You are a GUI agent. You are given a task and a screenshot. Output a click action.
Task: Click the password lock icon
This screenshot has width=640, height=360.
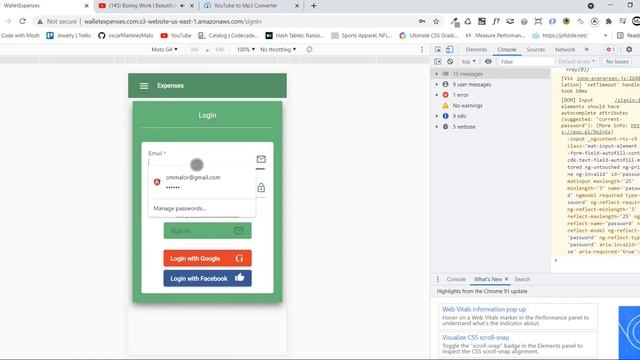(x=261, y=188)
